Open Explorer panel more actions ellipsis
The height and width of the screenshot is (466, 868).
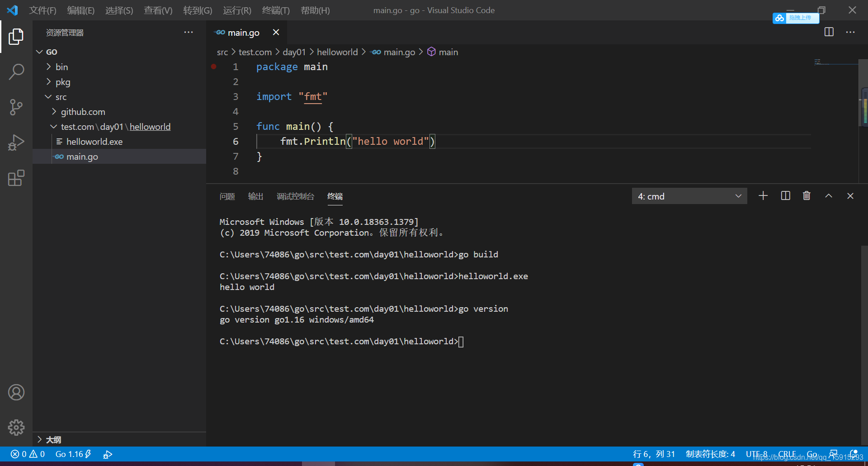click(x=189, y=32)
